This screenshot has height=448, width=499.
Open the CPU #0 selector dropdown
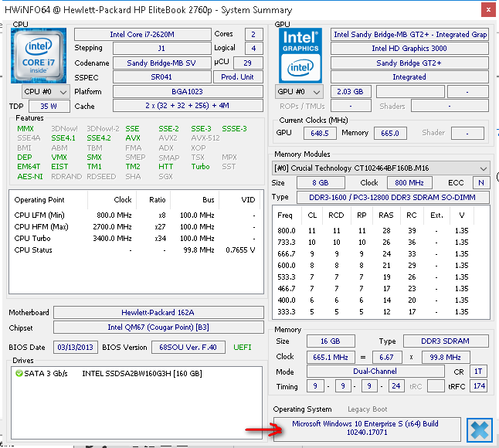coord(46,92)
